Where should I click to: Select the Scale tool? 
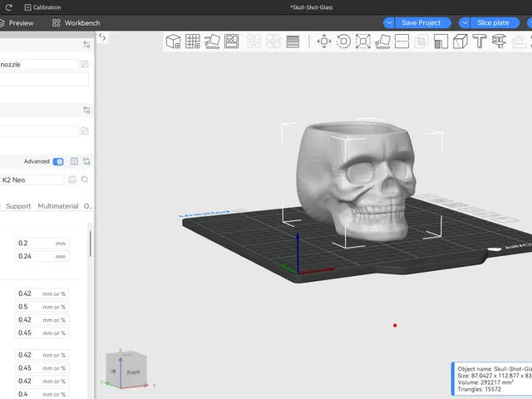pyautogui.click(x=362, y=42)
